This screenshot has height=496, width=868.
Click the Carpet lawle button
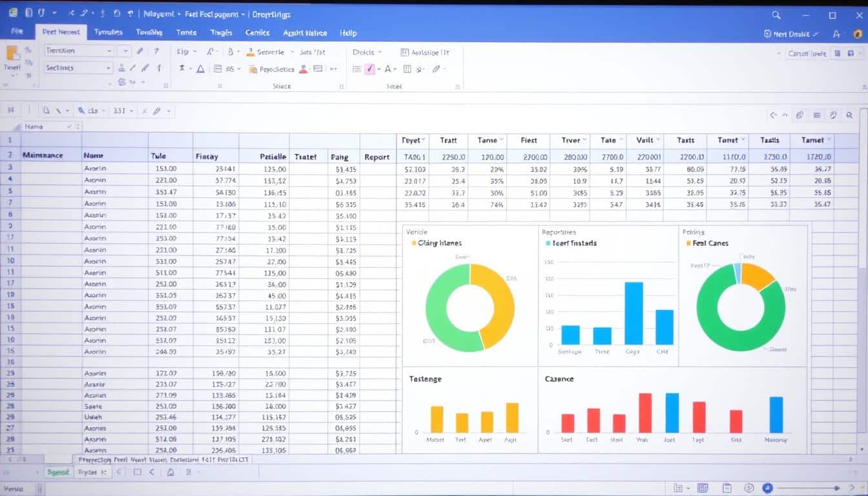coord(807,54)
